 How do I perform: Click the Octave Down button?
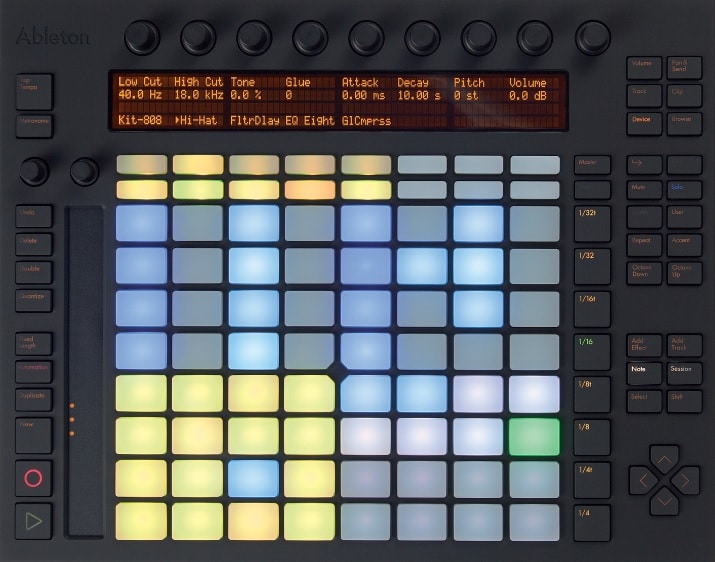pos(644,273)
